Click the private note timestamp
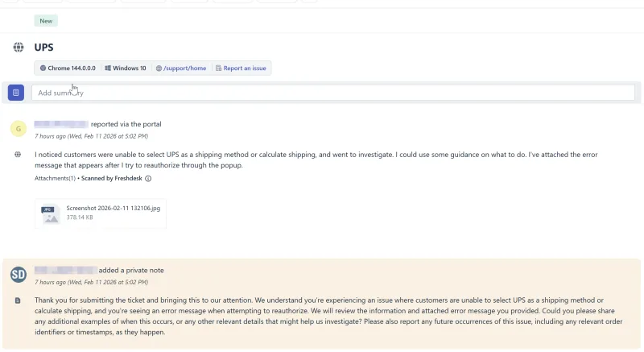 click(x=91, y=282)
